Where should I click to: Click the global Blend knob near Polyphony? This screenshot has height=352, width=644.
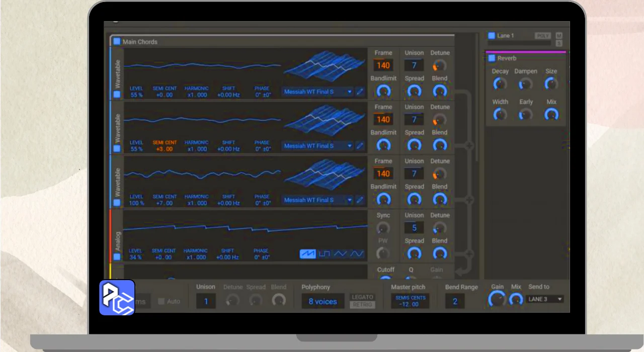278,300
